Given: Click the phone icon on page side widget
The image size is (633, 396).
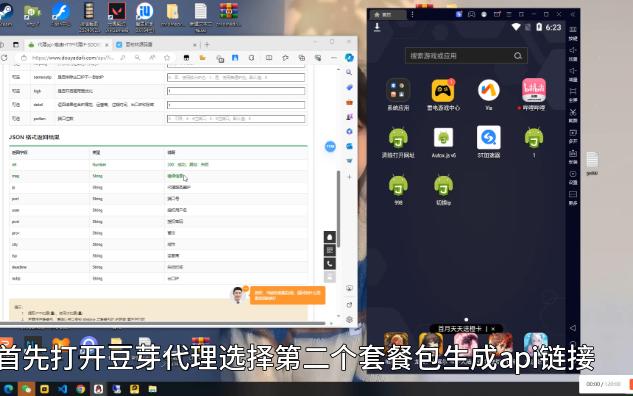Looking at the screenshot, I should click(x=330, y=264).
